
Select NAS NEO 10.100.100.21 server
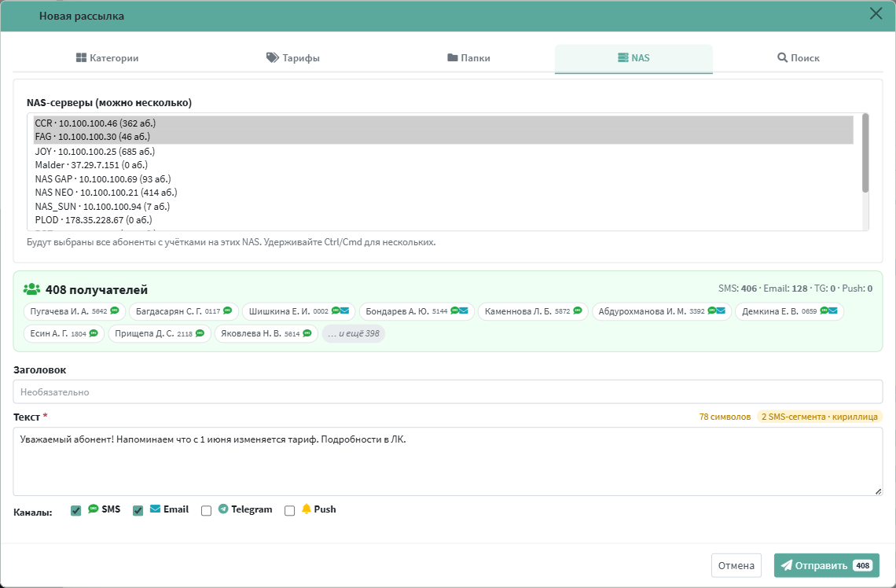click(443, 193)
